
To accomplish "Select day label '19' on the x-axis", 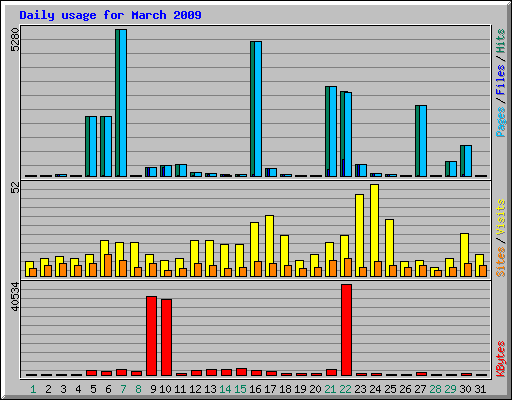I will point(300,389).
